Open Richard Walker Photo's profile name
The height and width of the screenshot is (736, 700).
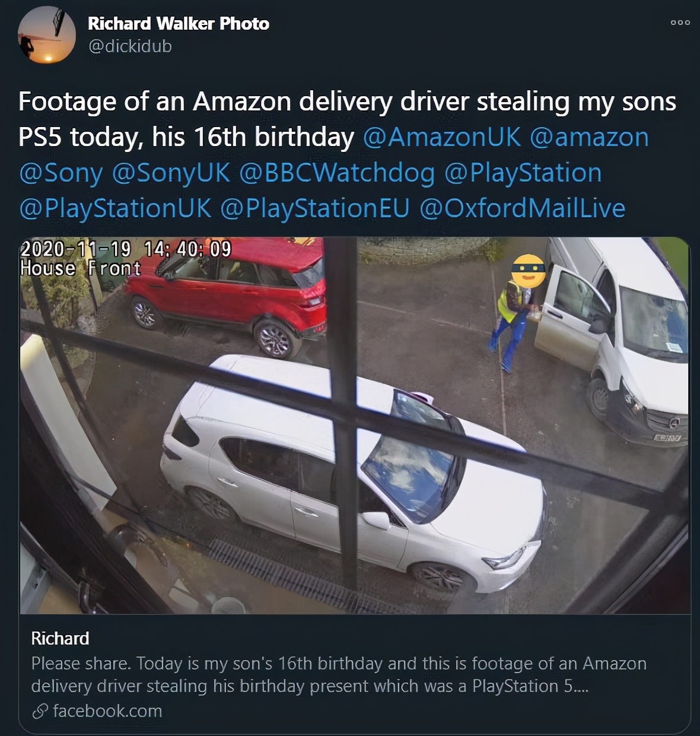(178, 24)
